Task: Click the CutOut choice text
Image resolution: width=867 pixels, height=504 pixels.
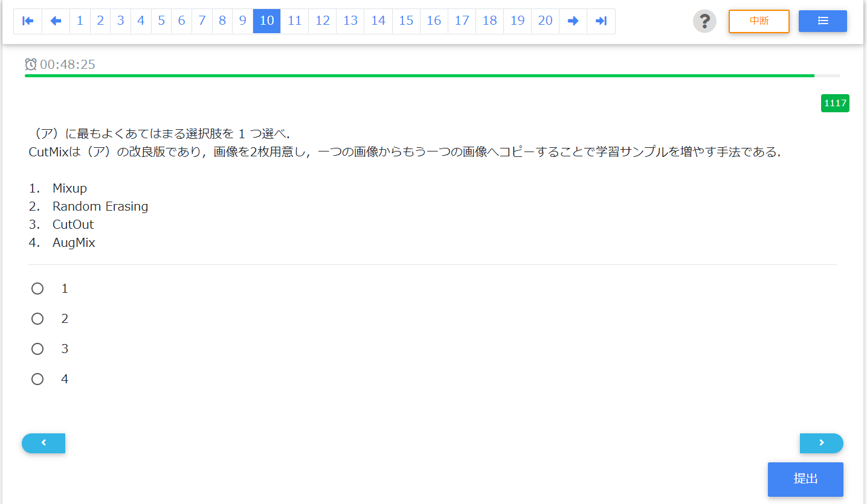Action: point(73,225)
